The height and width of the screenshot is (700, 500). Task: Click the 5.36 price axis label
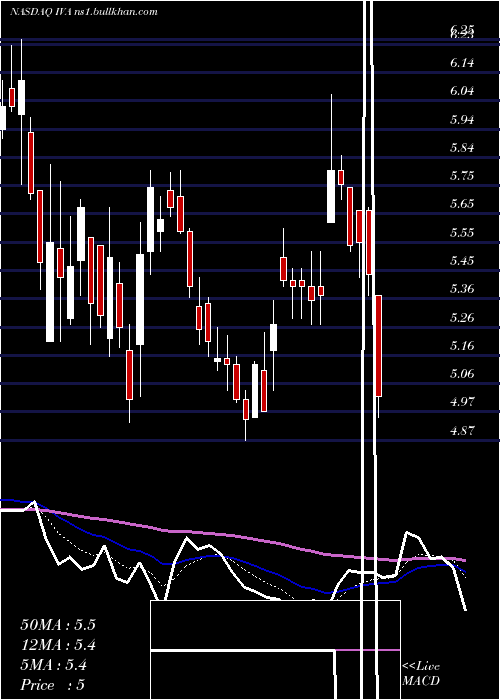462,289
